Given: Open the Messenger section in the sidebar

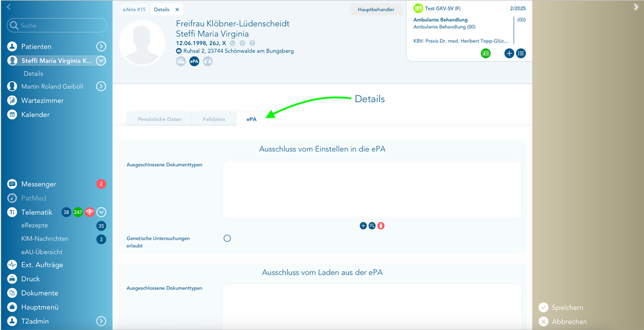Looking at the screenshot, I should click(38, 184).
